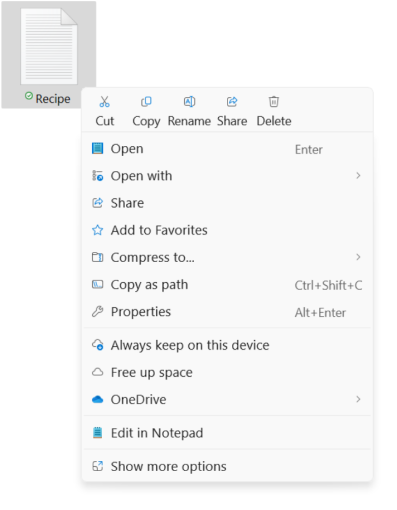The width and height of the screenshot is (397, 510).
Task: Choose Compress to... entry
Action: [227, 257]
